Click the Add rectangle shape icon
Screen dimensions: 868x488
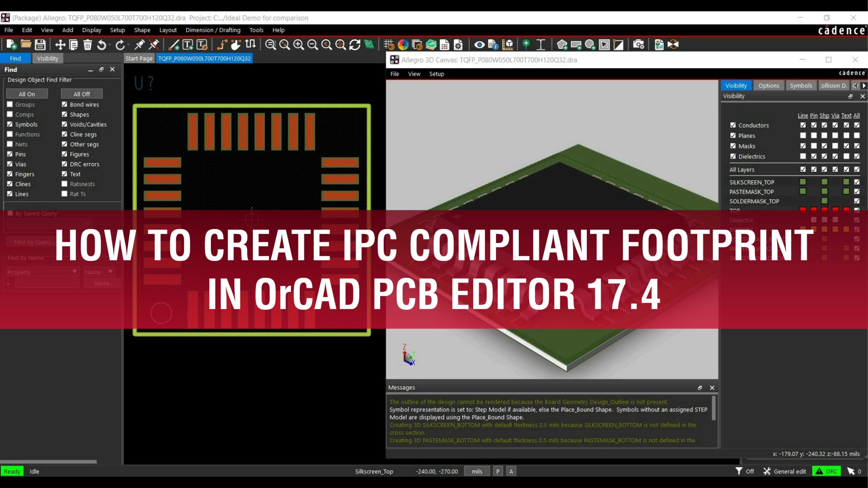(x=576, y=44)
